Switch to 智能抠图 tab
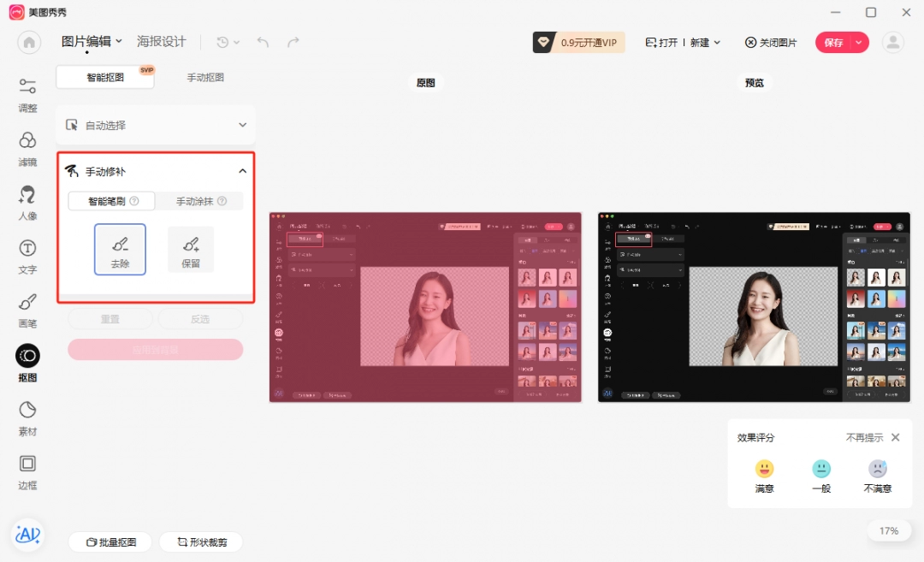 pyautogui.click(x=105, y=77)
